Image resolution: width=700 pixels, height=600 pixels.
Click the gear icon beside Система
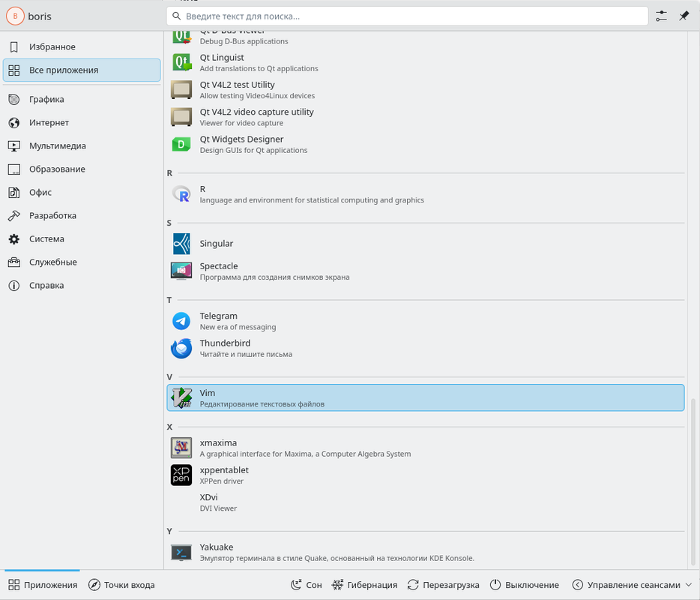coord(13,239)
